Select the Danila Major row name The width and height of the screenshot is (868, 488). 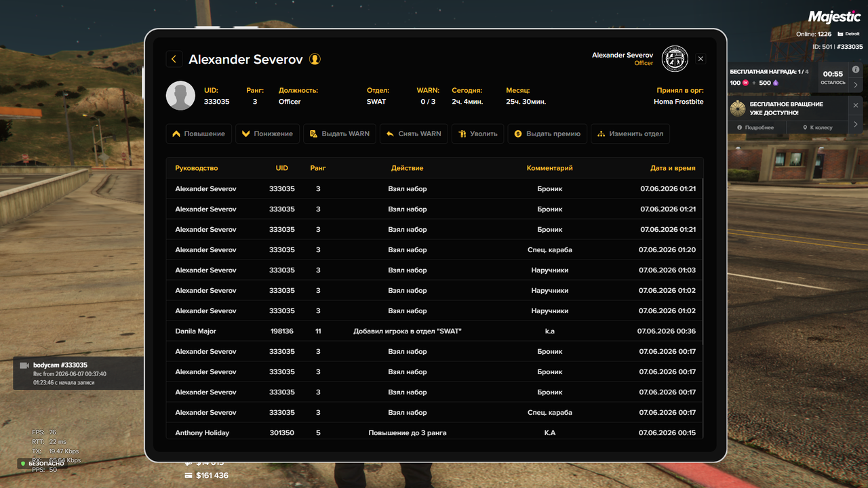click(x=196, y=331)
